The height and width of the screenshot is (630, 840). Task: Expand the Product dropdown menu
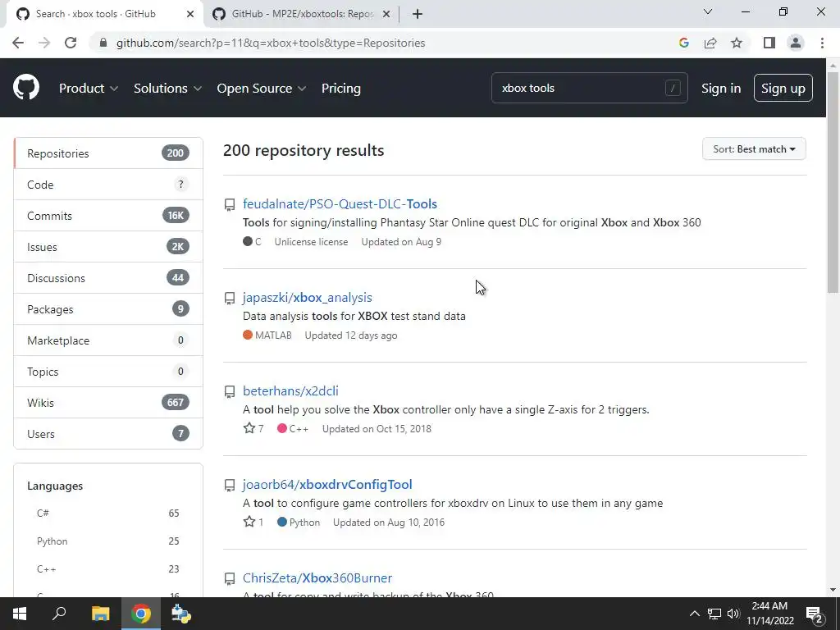tap(89, 88)
